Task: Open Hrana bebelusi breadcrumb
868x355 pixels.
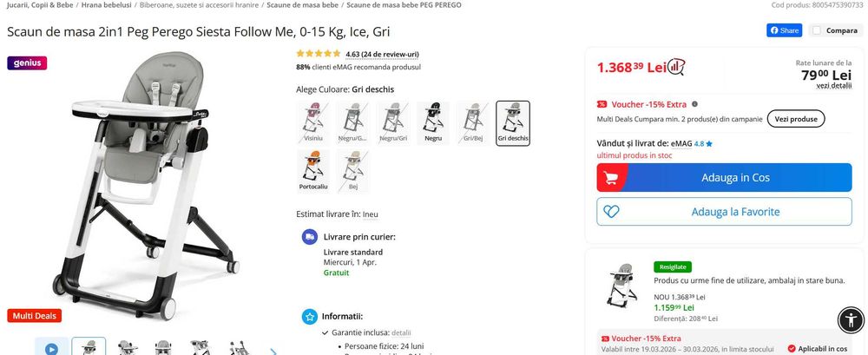Action: click(106, 5)
